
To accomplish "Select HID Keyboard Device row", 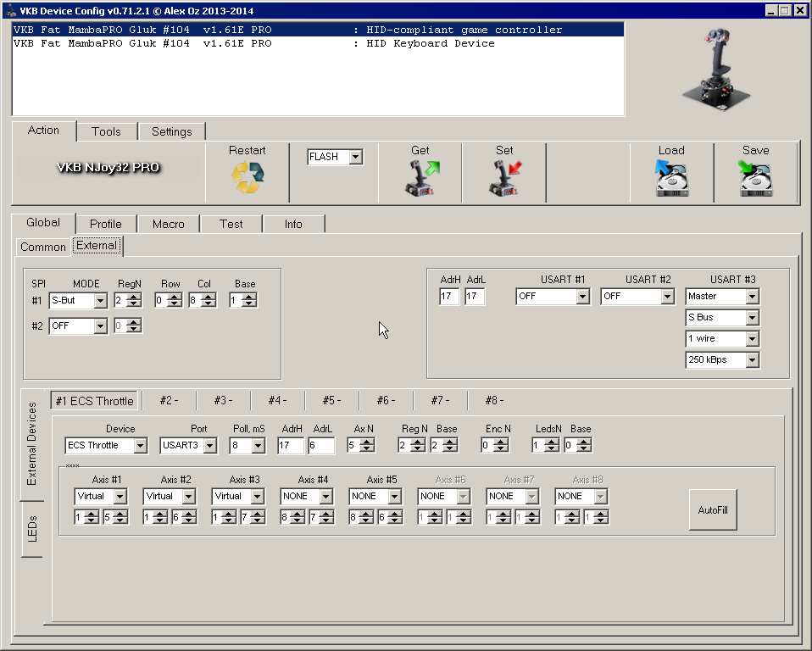I will [x=318, y=43].
